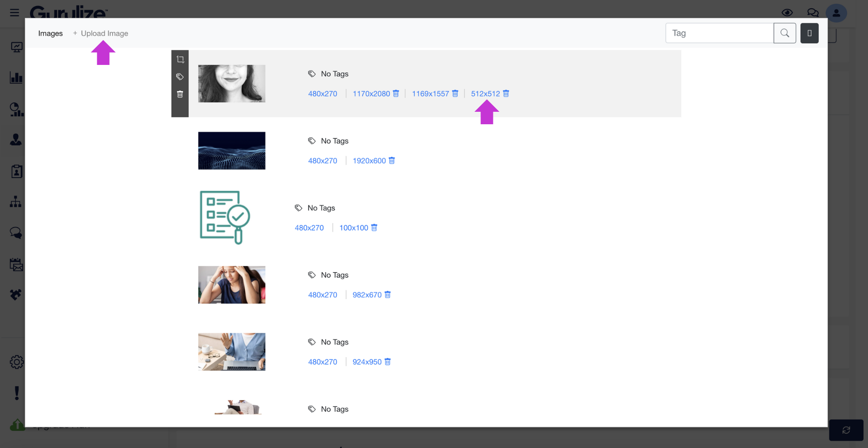
Task: Open the org hierarchy icon in the sidebar
Action: [16, 202]
